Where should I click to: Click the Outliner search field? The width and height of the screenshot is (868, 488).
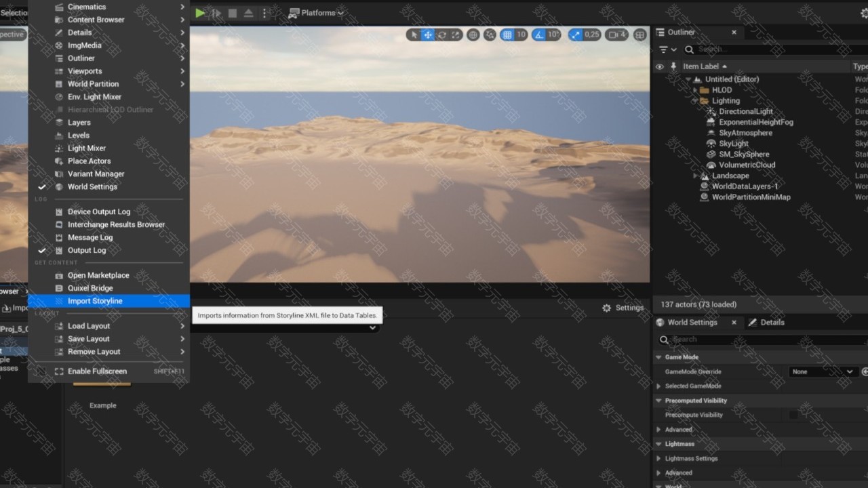tap(773, 49)
